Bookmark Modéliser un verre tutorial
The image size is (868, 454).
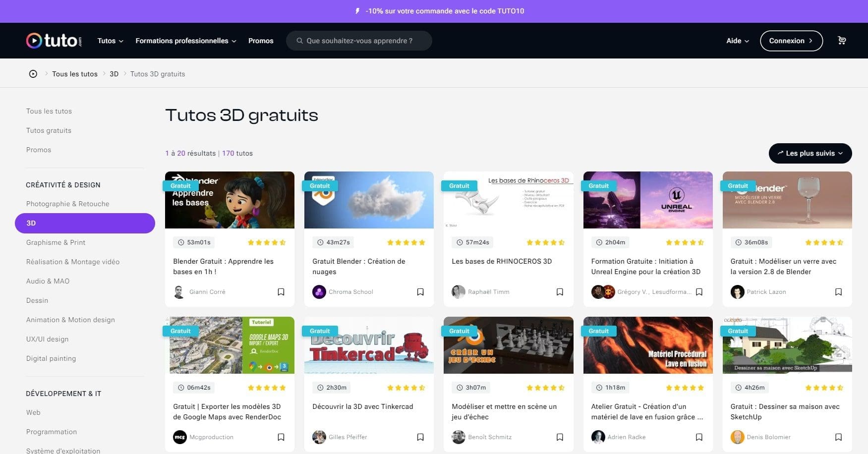pyautogui.click(x=838, y=292)
